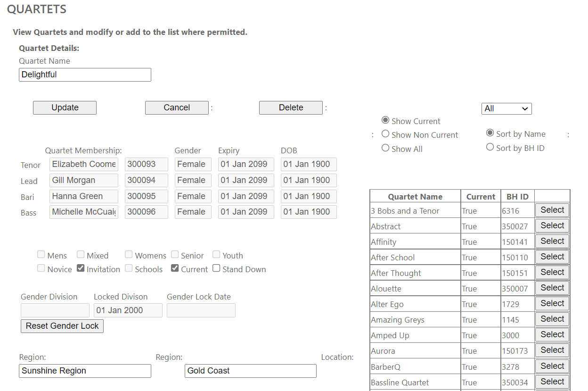Delete the Delightful quartet

point(291,108)
